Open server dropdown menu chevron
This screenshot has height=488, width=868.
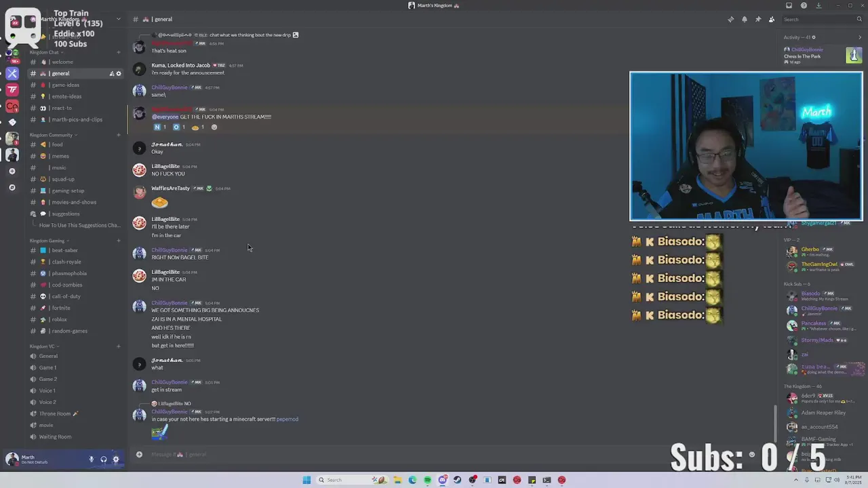[x=118, y=19]
